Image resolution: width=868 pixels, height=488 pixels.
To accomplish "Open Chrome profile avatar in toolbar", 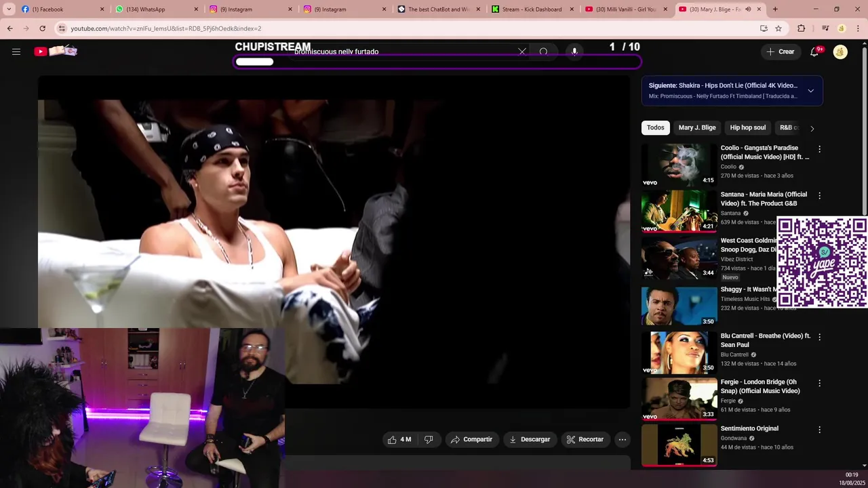I will click(842, 28).
